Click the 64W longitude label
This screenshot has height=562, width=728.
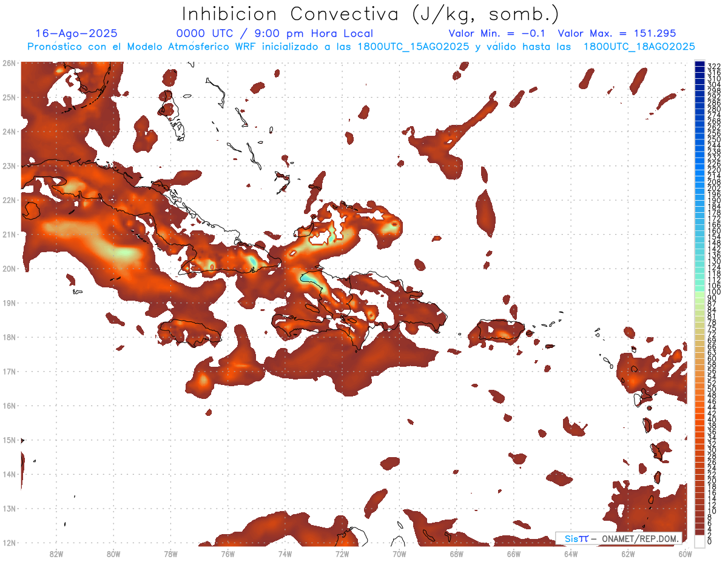pos(571,554)
